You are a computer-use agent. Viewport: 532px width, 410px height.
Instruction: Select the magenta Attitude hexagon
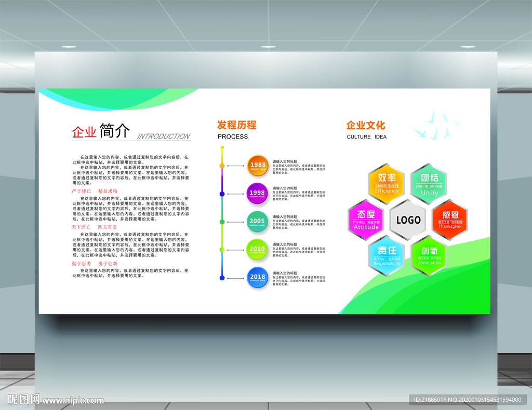coord(366,220)
